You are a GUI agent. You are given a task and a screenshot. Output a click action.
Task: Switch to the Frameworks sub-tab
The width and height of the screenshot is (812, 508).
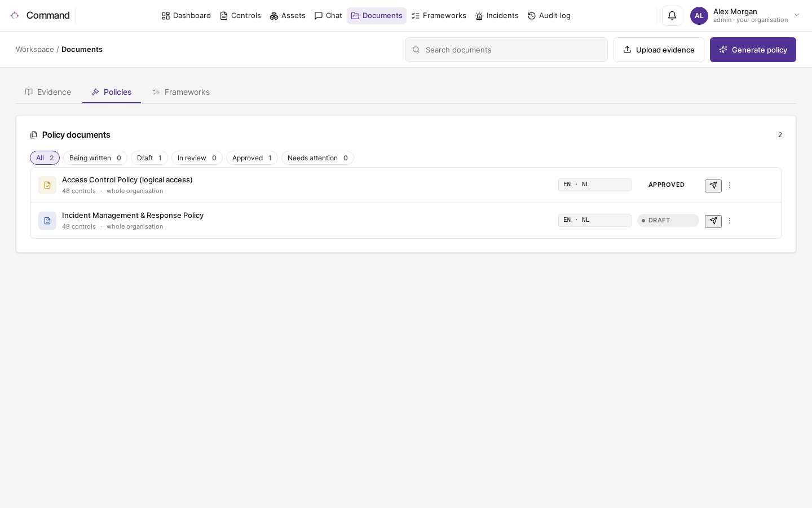click(181, 92)
